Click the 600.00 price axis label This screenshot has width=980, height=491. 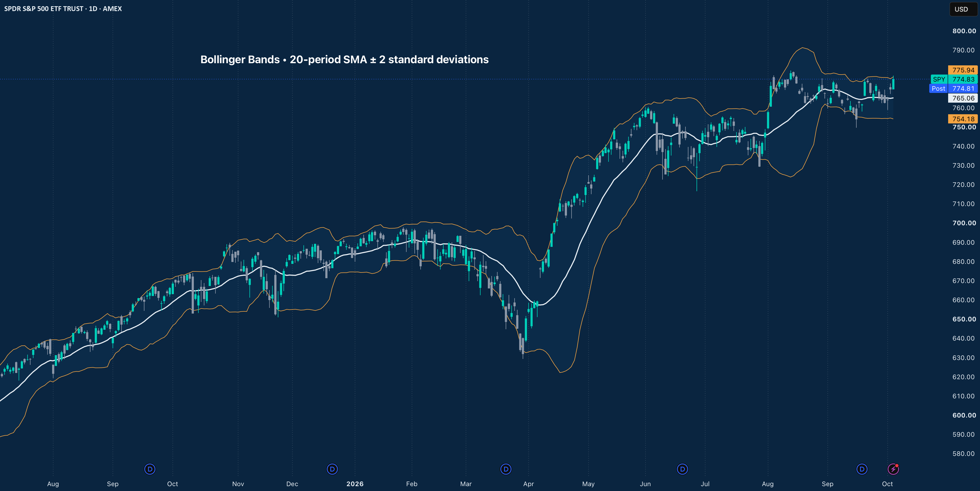pos(964,415)
